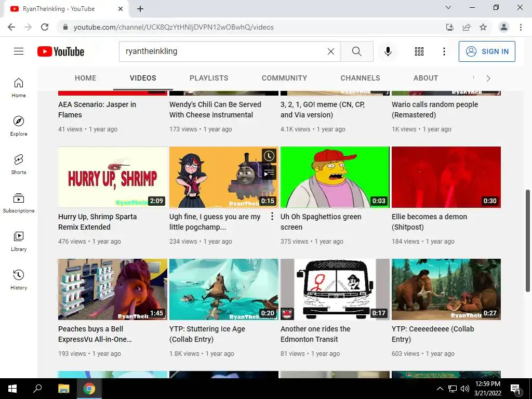Open the YouTube hamburger guide menu
The image size is (532, 399).
click(19, 51)
